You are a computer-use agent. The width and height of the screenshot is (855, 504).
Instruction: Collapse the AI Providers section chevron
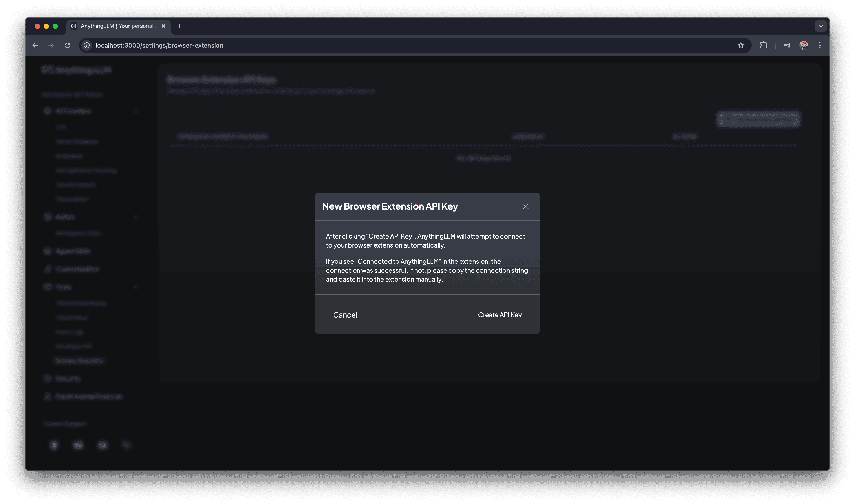point(136,111)
